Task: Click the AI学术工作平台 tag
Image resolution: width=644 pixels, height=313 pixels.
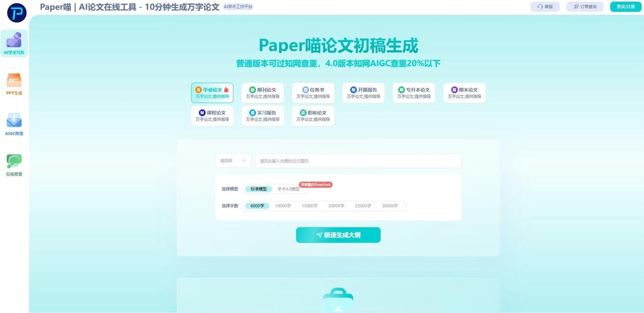Action: click(x=238, y=7)
